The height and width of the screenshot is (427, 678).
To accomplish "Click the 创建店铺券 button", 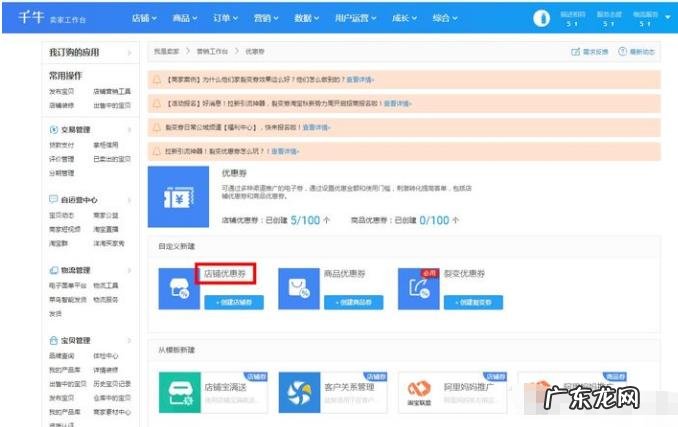I will [x=234, y=302].
